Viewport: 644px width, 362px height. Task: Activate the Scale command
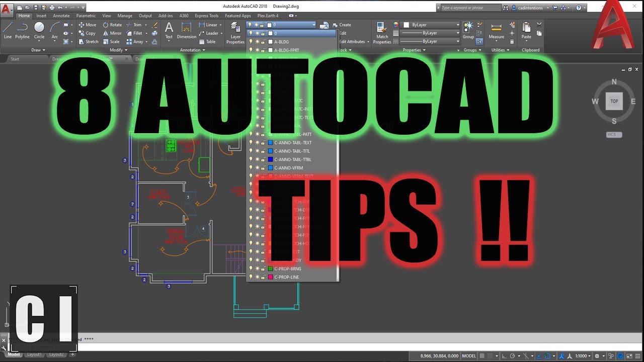[111, 42]
